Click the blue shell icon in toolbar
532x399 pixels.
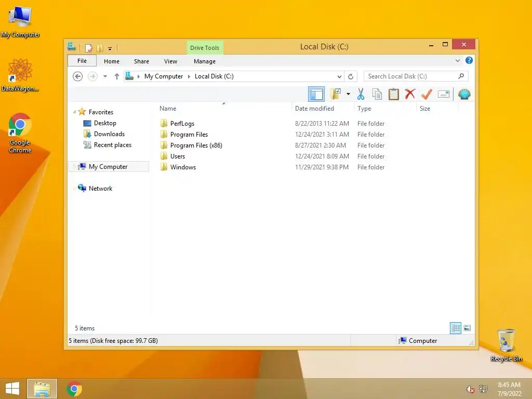[x=464, y=94]
